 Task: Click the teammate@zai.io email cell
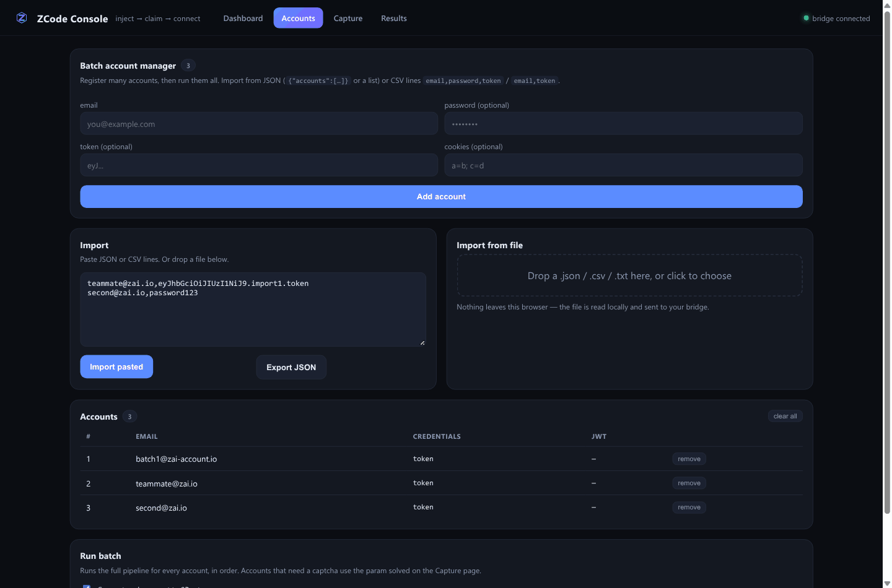(167, 483)
